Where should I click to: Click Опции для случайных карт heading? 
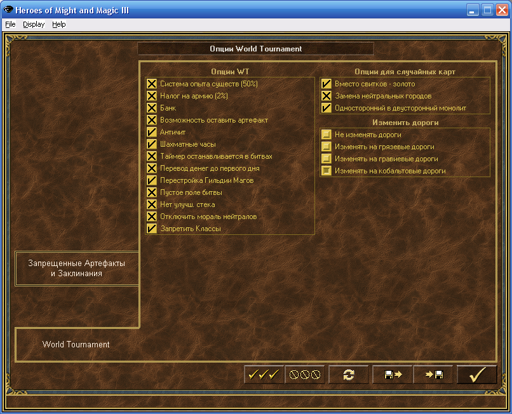(x=405, y=72)
